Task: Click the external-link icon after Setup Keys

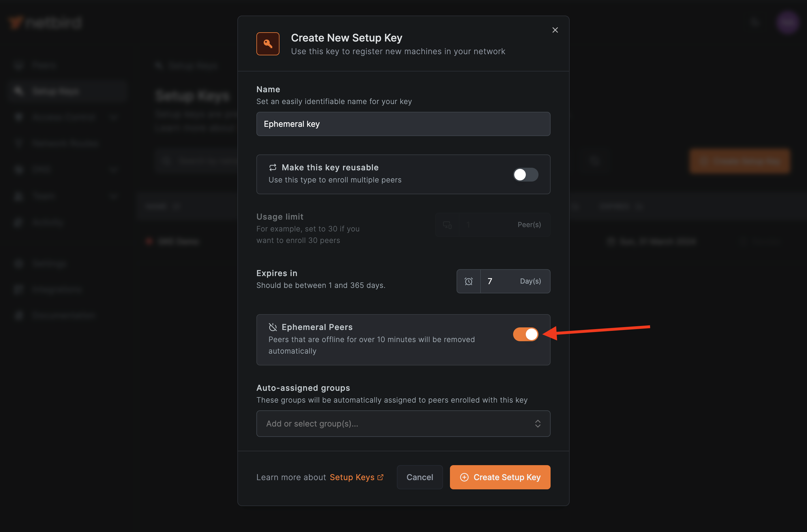Action: click(x=380, y=477)
